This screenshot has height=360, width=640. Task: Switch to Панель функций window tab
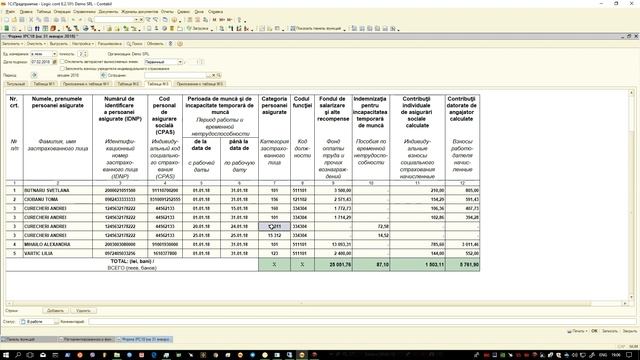29,339
